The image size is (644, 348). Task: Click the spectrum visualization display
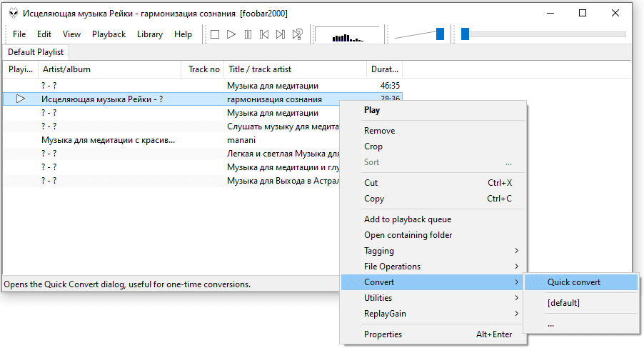pos(347,35)
